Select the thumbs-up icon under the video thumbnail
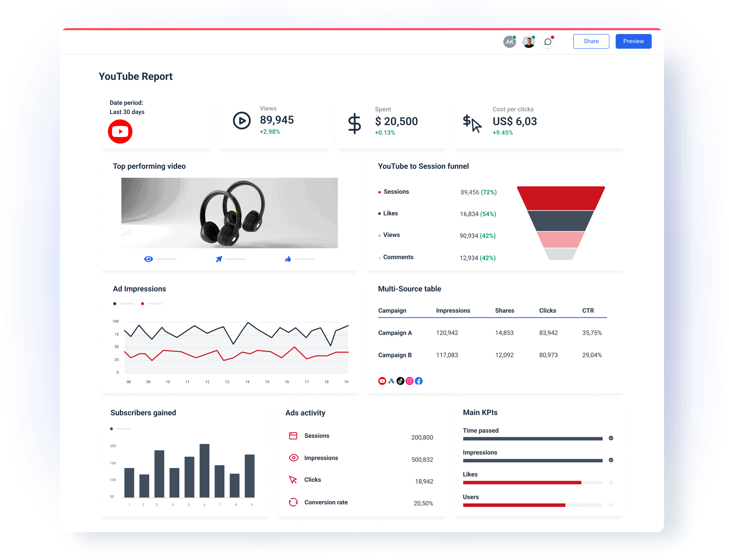729x560 pixels. (288, 259)
